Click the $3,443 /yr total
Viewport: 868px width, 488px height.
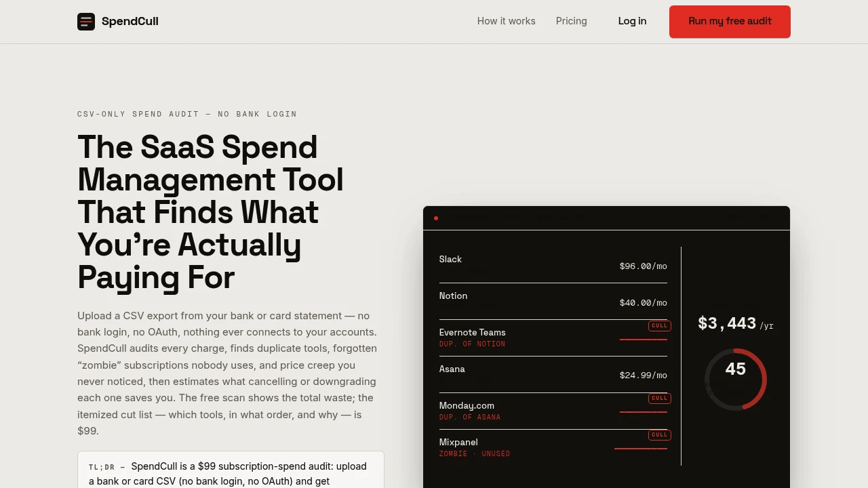(736, 323)
